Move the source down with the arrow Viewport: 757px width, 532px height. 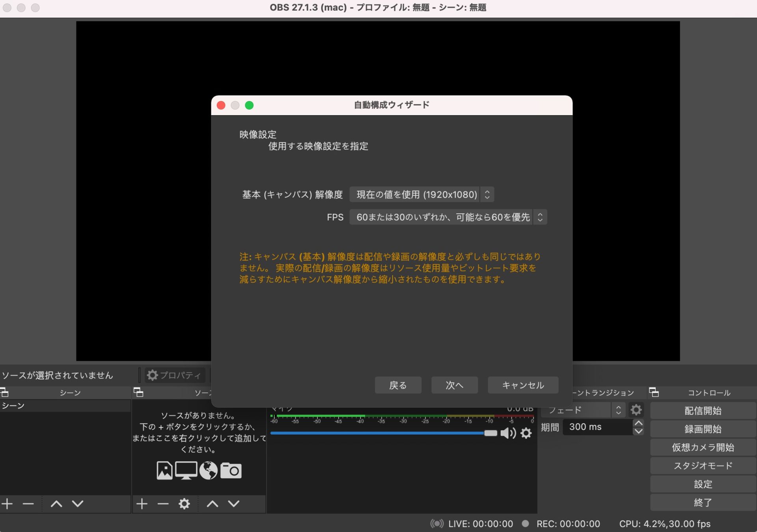[234, 504]
